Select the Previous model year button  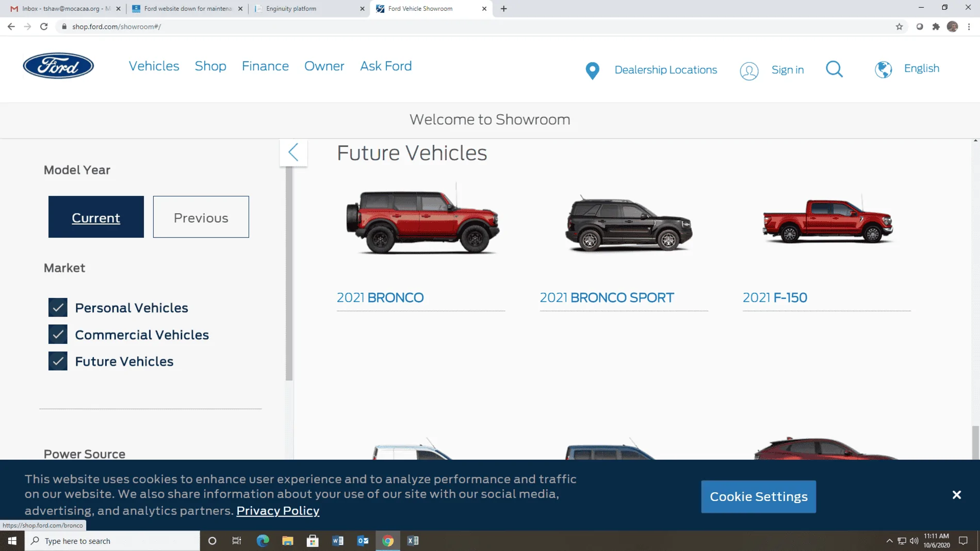(201, 217)
